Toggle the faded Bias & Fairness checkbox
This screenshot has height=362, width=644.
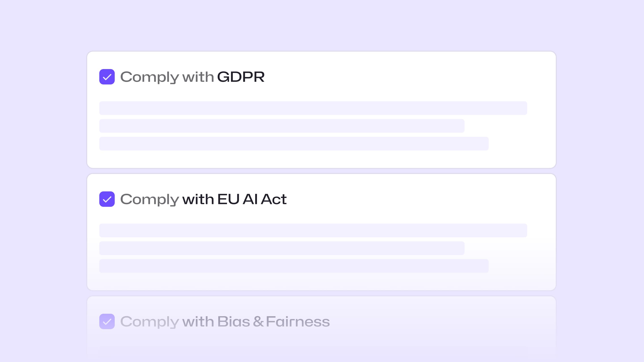pyautogui.click(x=107, y=321)
